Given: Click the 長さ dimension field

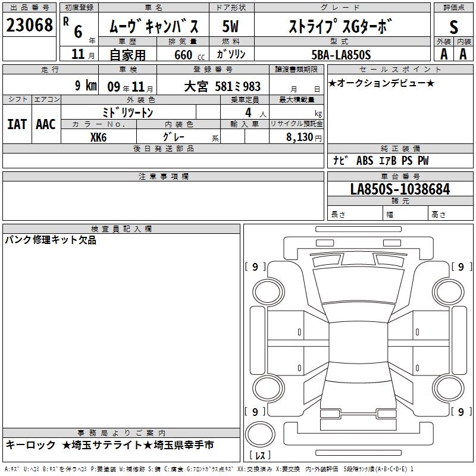Looking at the screenshot, I should [355, 214].
